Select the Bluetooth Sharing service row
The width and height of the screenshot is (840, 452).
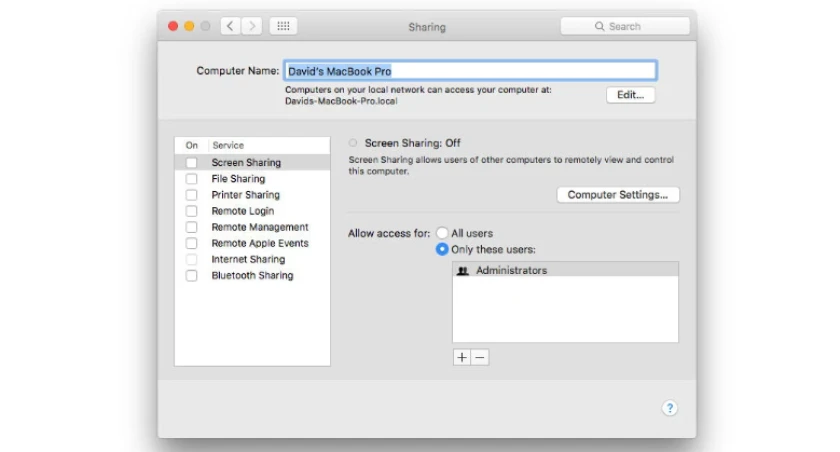pyautogui.click(x=252, y=275)
